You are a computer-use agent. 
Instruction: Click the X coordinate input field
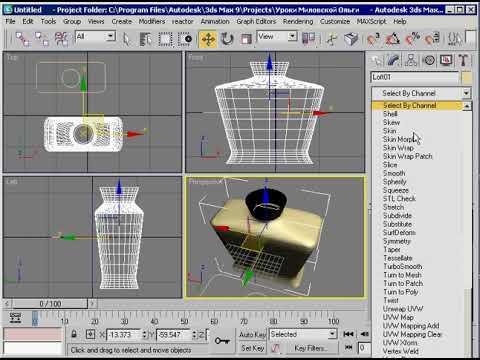(x=124, y=334)
